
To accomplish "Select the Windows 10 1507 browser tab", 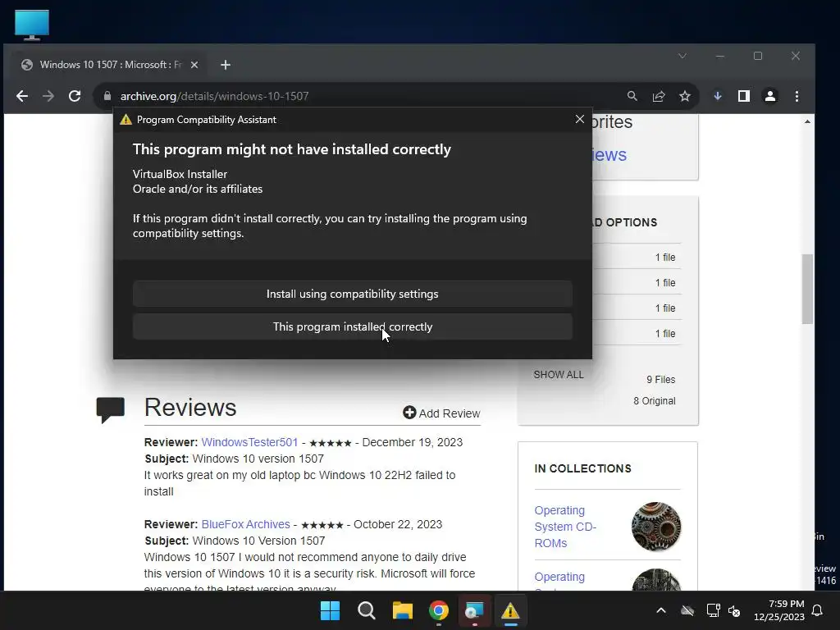I will (x=110, y=65).
